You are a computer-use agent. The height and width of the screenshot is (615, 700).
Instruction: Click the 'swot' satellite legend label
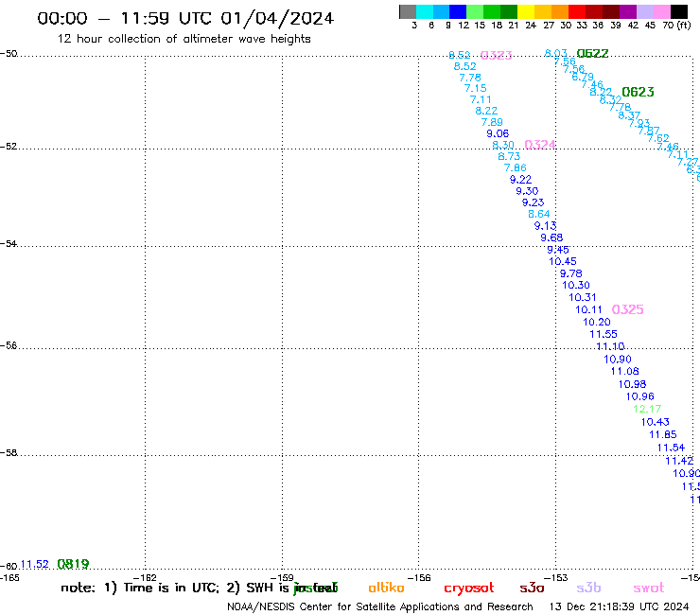click(649, 588)
